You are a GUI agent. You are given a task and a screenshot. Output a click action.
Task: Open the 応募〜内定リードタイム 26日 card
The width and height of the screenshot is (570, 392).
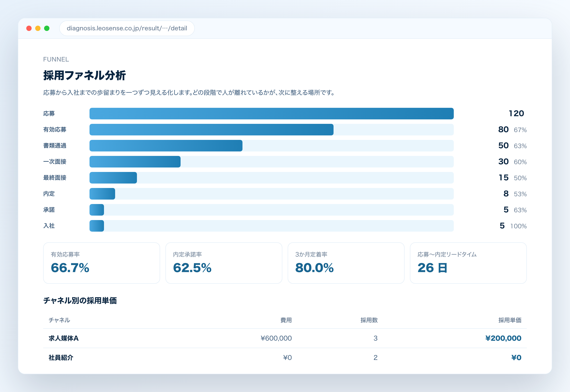(468, 263)
